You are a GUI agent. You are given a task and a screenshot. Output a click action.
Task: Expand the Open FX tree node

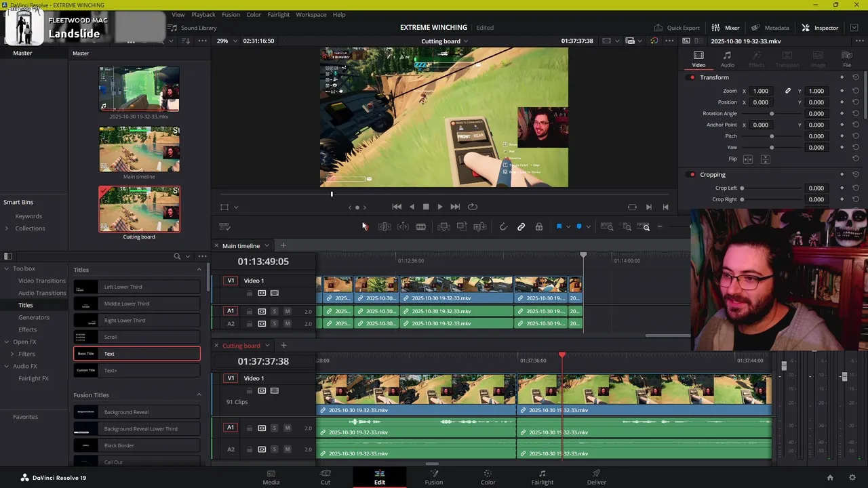coord(7,342)
